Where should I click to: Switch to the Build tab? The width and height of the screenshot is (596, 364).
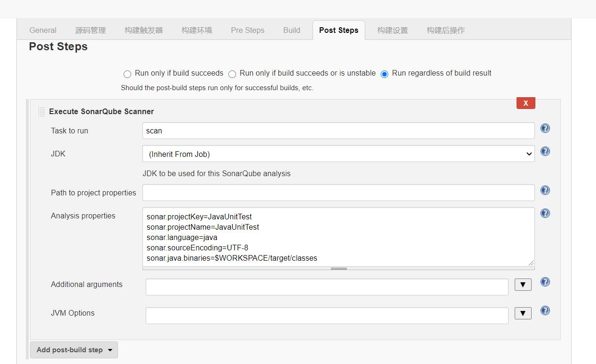[291, 30]
